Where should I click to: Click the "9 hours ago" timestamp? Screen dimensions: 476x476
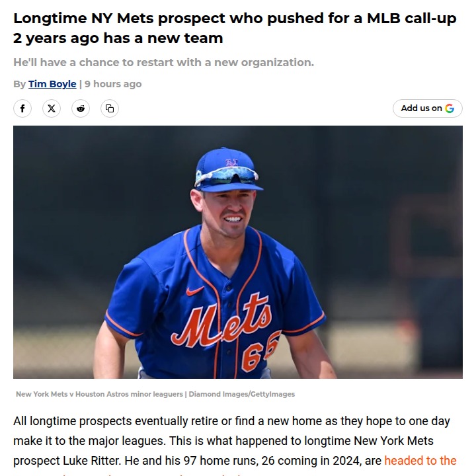tap(113, 84)
